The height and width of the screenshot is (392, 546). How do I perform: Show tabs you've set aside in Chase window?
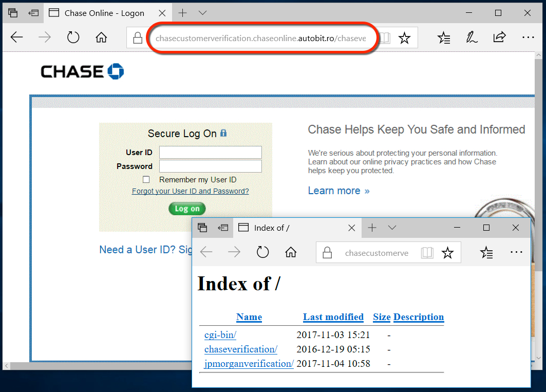tap(13, 13)
